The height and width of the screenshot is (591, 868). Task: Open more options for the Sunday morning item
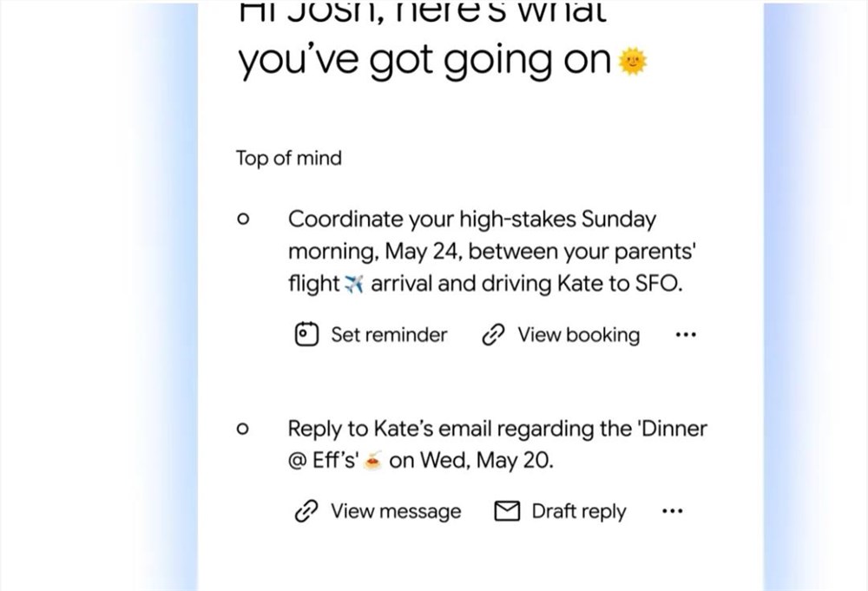pos(686,334)
